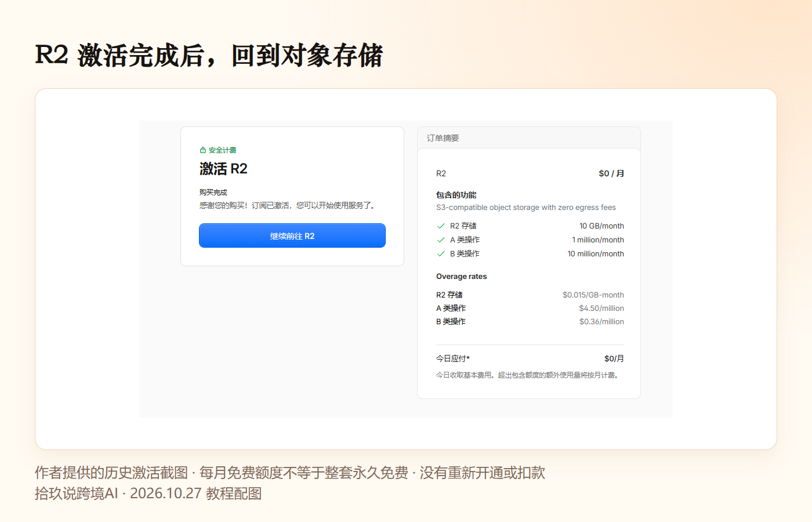Click the $0.36/million rate
812x522 pixels.
601,322
